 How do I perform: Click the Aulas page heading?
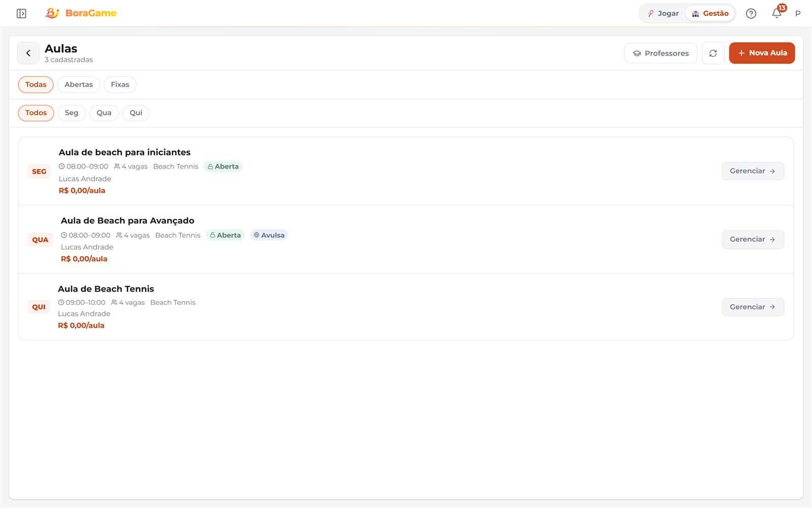[x=61, y=49]
